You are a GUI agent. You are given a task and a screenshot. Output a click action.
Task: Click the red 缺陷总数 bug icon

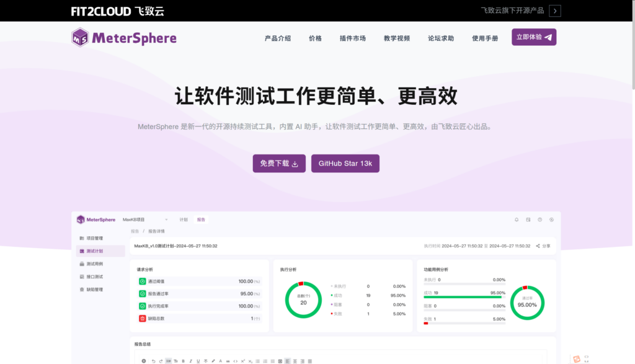(142, 318)
